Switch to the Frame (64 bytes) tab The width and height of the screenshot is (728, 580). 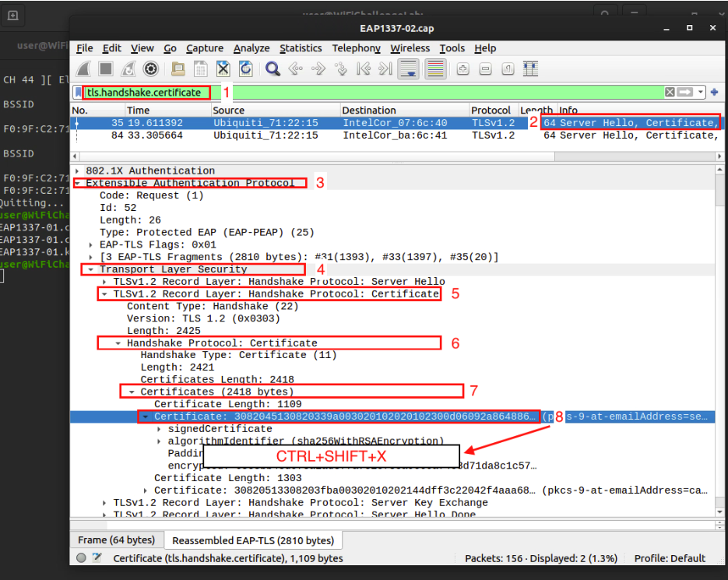(117, 540)
